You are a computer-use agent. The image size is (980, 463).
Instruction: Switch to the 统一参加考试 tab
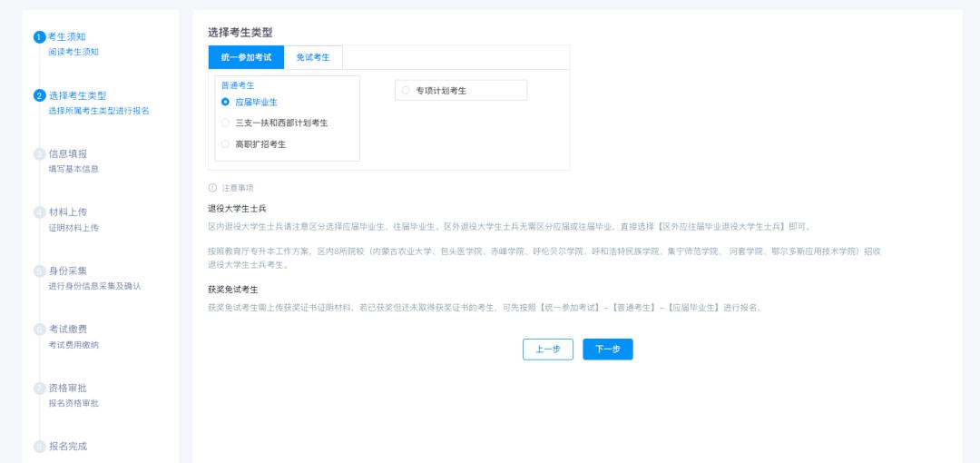pyautogui.click(x=246, y=57)
